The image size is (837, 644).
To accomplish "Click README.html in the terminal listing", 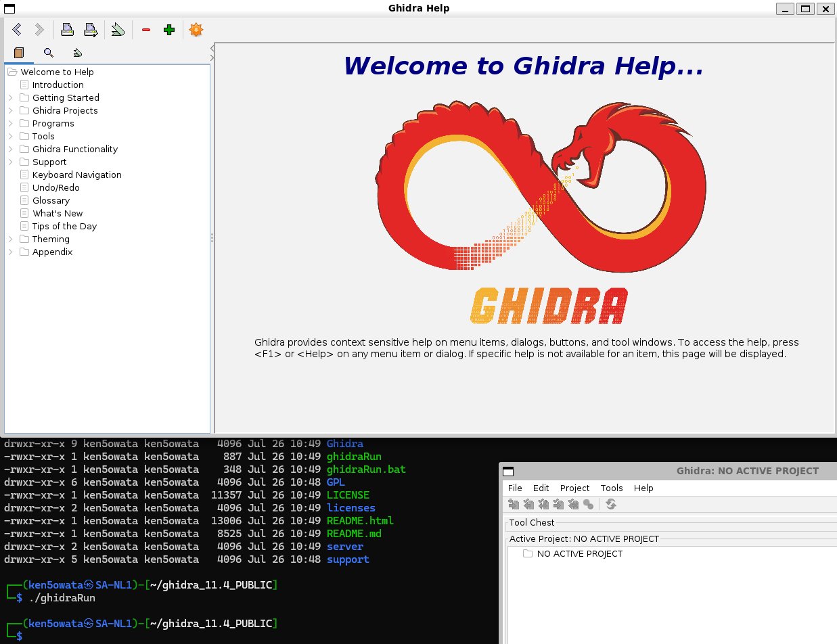I will pyautogui.click(x=360, y=521).
